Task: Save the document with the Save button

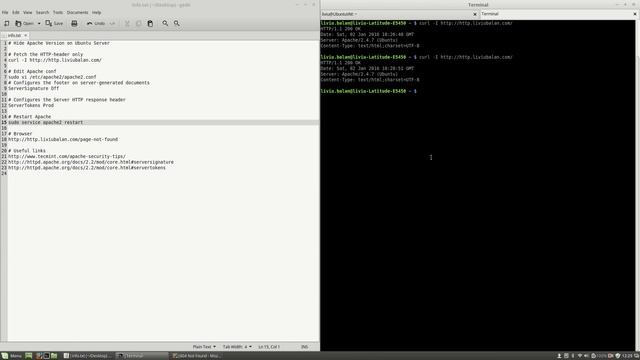Action: (x=54, y=24)
